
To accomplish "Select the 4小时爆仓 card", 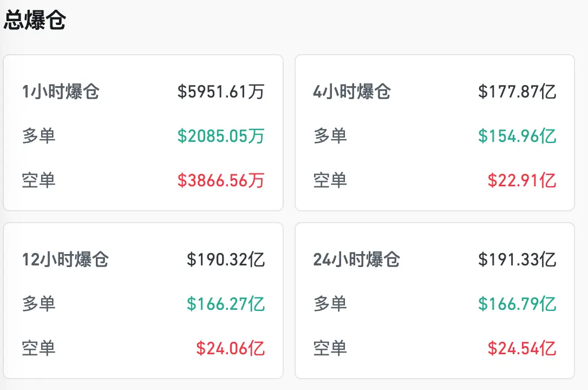I will [435, 133].
